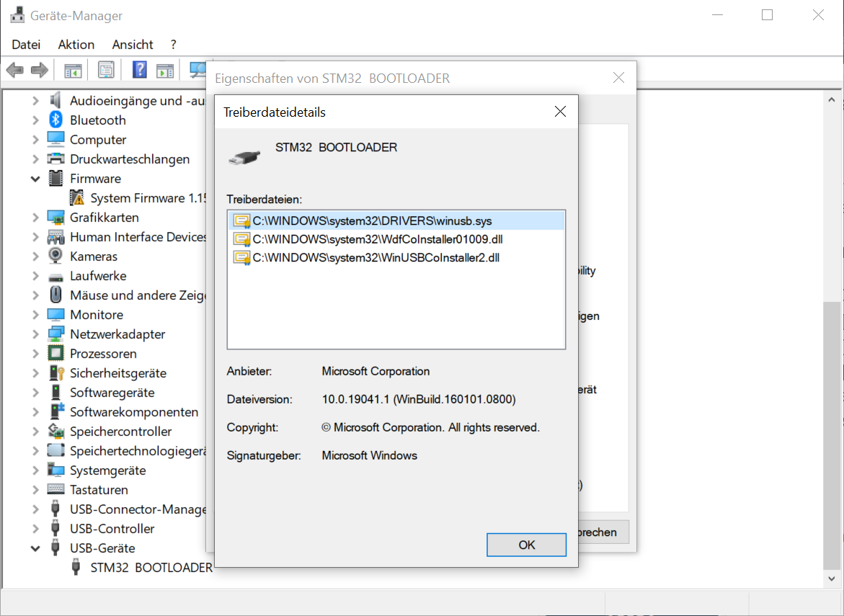Select Speichertechnologiegeräte tree item

[x=138, y=451]
